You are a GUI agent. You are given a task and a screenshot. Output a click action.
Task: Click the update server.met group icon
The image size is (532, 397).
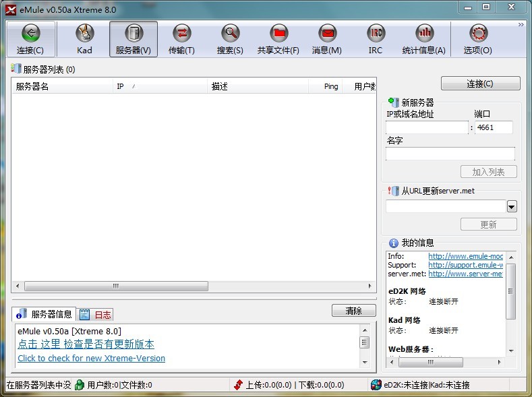click(x=394, y=191)
